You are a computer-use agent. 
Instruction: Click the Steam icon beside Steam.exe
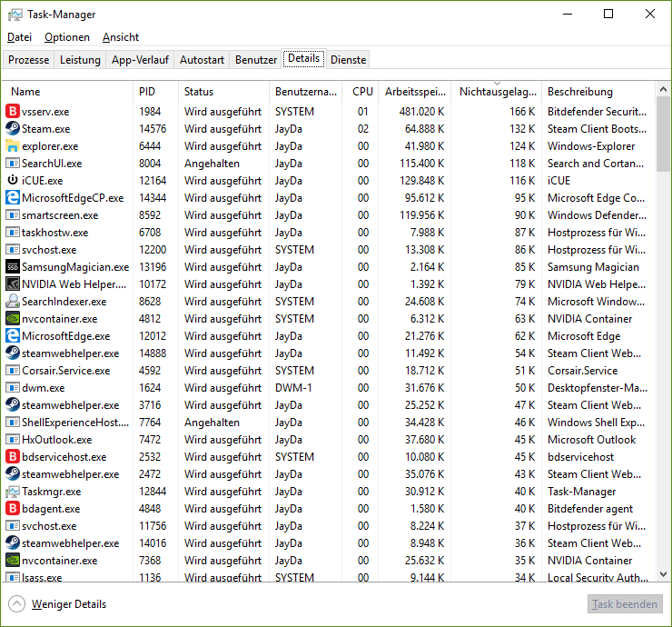point(13,129)
